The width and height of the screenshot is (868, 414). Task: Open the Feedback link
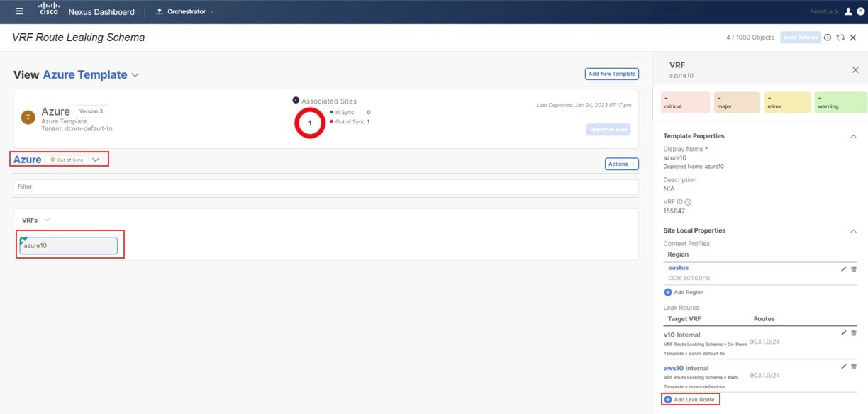pyautogui.click(x=825, y=11)
